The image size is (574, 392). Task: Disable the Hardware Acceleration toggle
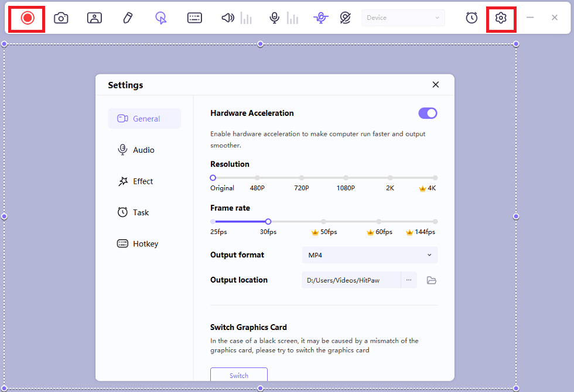[428, 114]
